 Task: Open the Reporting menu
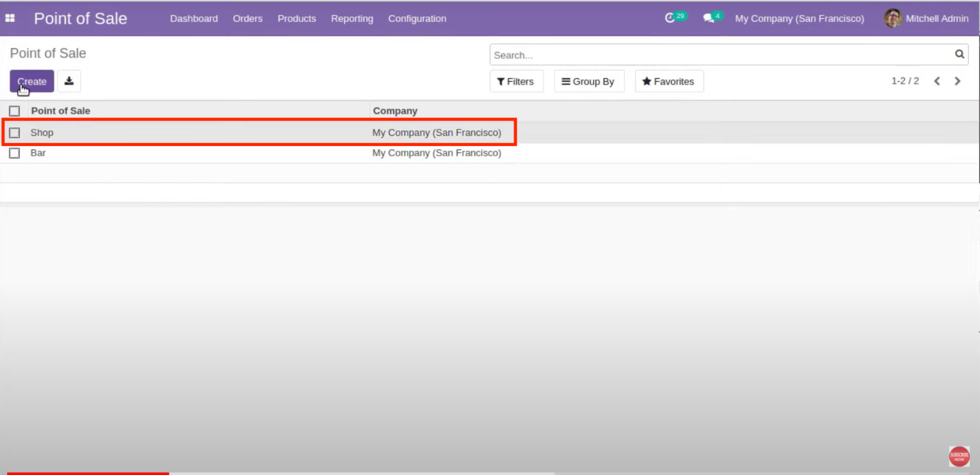352,18
